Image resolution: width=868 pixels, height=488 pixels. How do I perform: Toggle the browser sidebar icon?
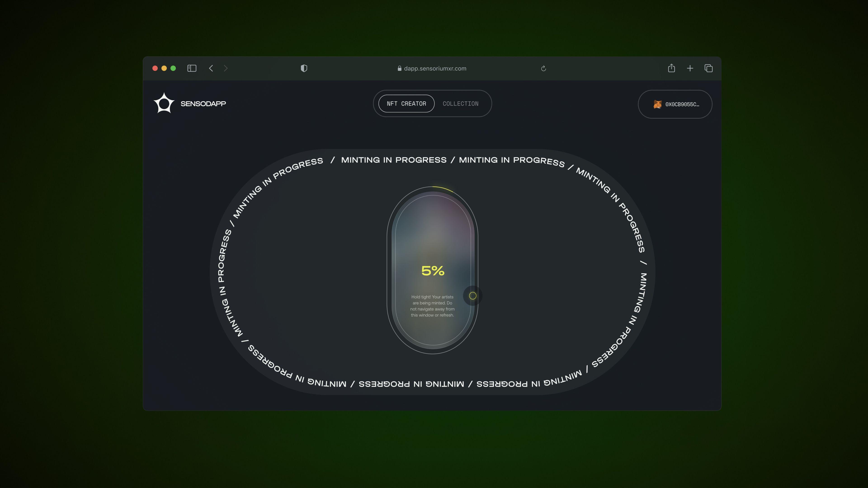pyautogui.click(x=192, y=68)
